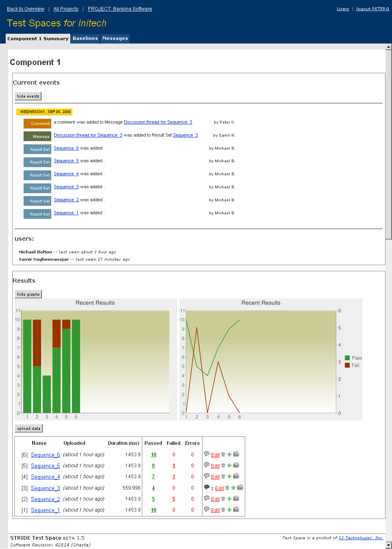Click trash icon in Sequence_4 row
392x549 pixels.
(x=223, y=476)
